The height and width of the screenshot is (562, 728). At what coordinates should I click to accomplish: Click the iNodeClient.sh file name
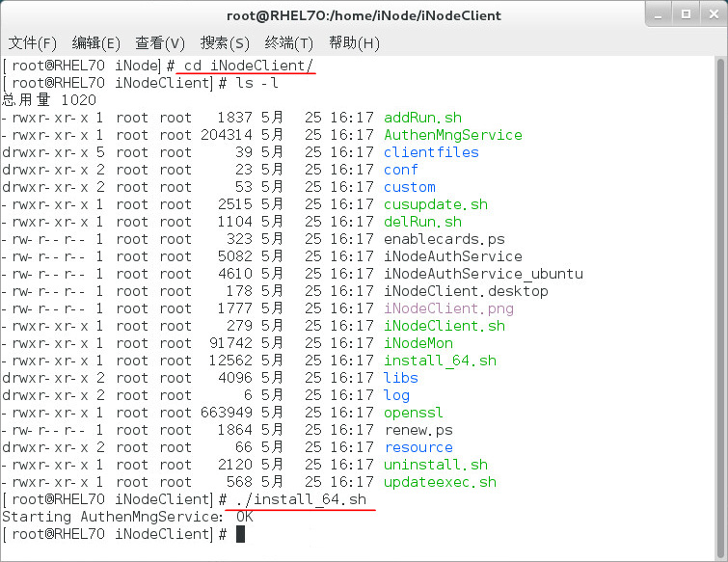pos(445,326)
